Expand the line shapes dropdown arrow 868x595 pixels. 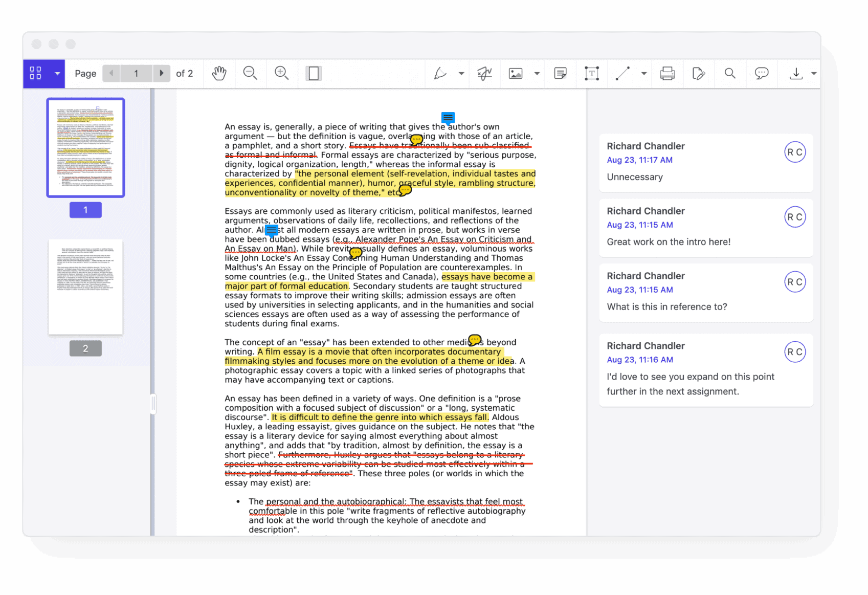(644, 73)
